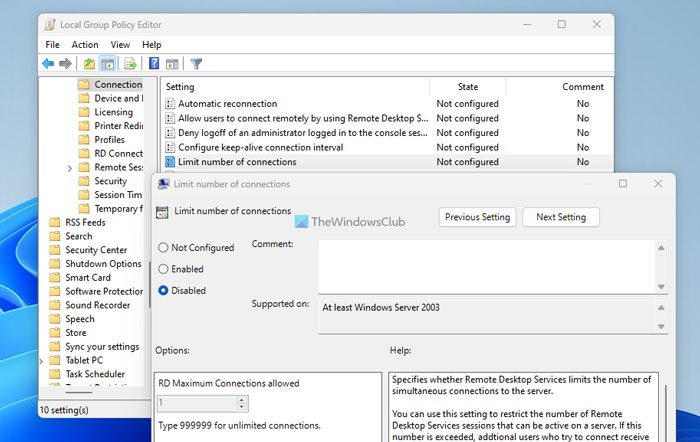Select Sync your settings folder in tree
Viewport: 700px width, 442px height.
point(102,347)
